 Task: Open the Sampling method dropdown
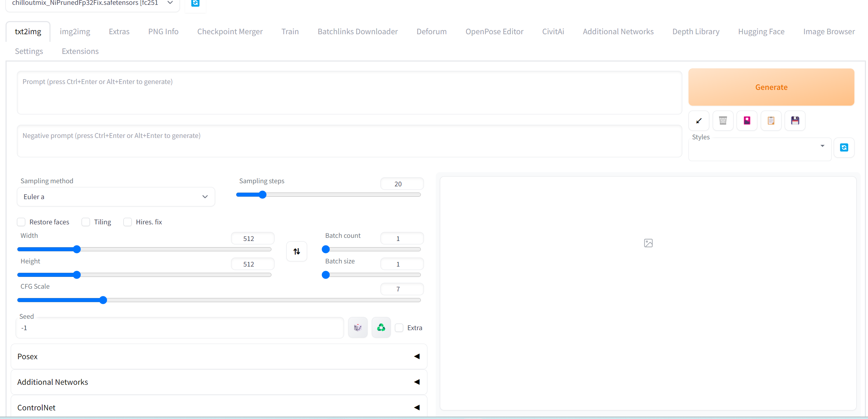point(116,197)
